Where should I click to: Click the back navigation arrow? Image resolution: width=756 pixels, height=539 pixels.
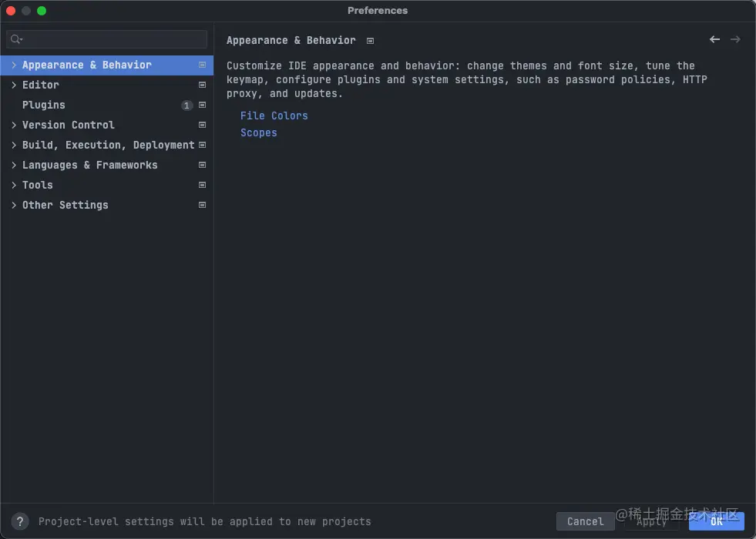pos(714,39)
